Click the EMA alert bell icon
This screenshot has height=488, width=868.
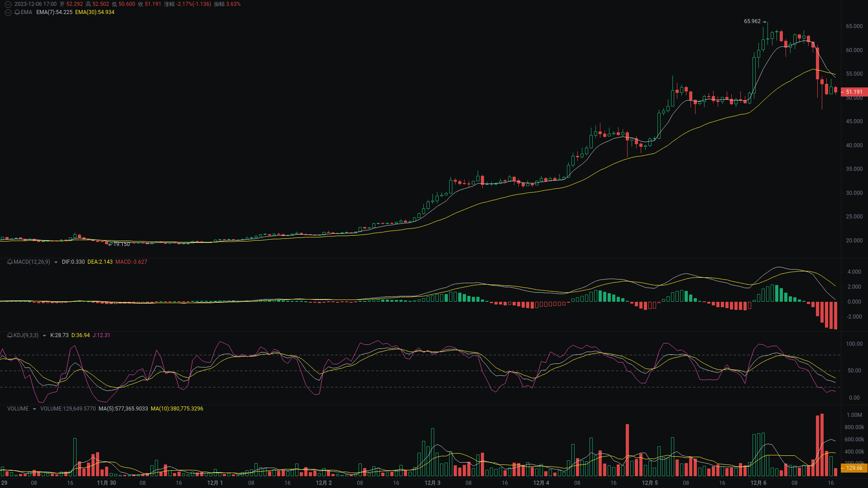coord(17,12)
